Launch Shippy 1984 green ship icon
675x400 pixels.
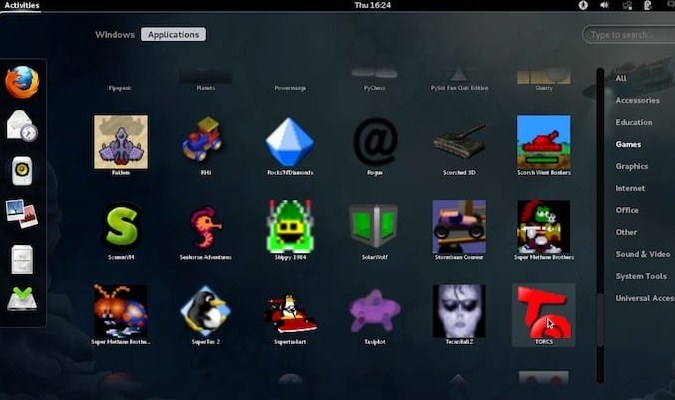(290, 226)
